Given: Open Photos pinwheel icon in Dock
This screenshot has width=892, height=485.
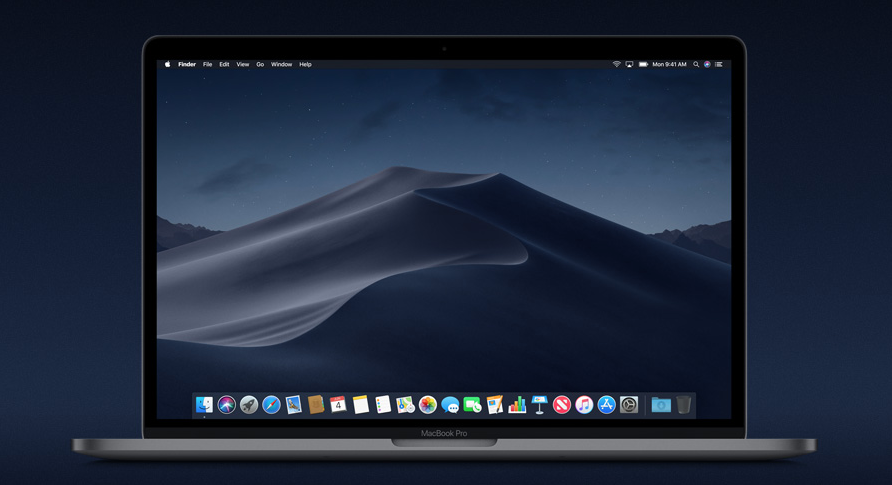Looking at the screenshot, I should click(x=428, y=405).
